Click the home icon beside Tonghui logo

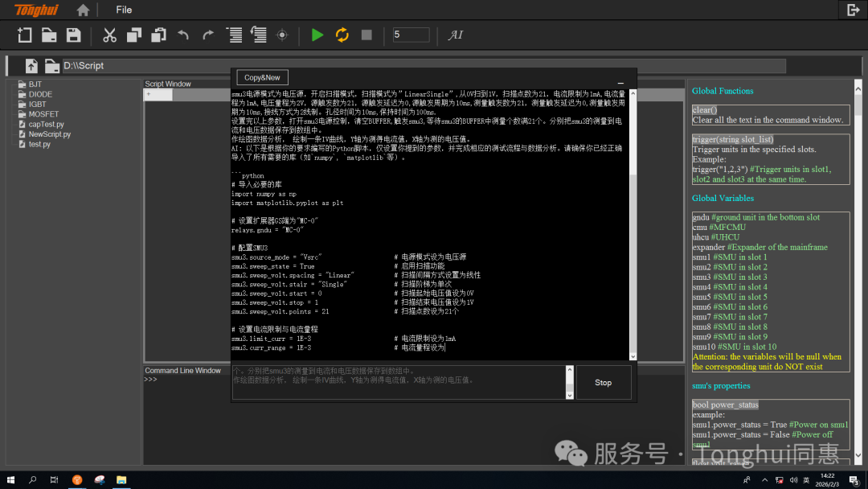[83, 10]
